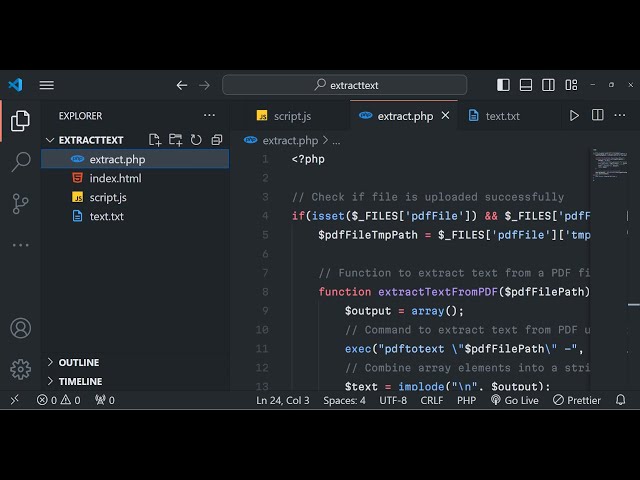Collapse all folders in Explorer
Screen dimensions: 640x480
(x=216, y=140)
